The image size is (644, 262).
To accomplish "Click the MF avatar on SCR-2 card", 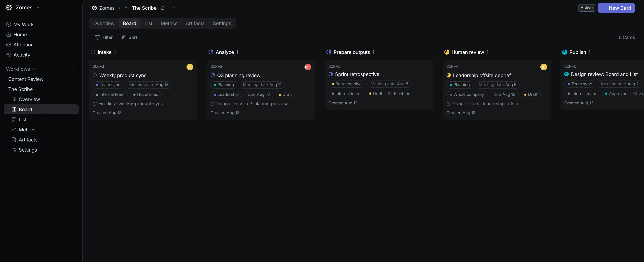I will (308, 67).
